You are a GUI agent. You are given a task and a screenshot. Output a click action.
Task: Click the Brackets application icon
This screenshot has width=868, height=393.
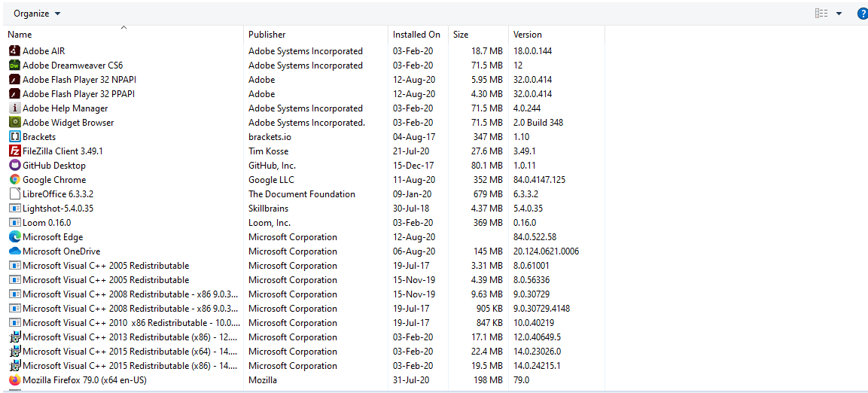(14, 137)
